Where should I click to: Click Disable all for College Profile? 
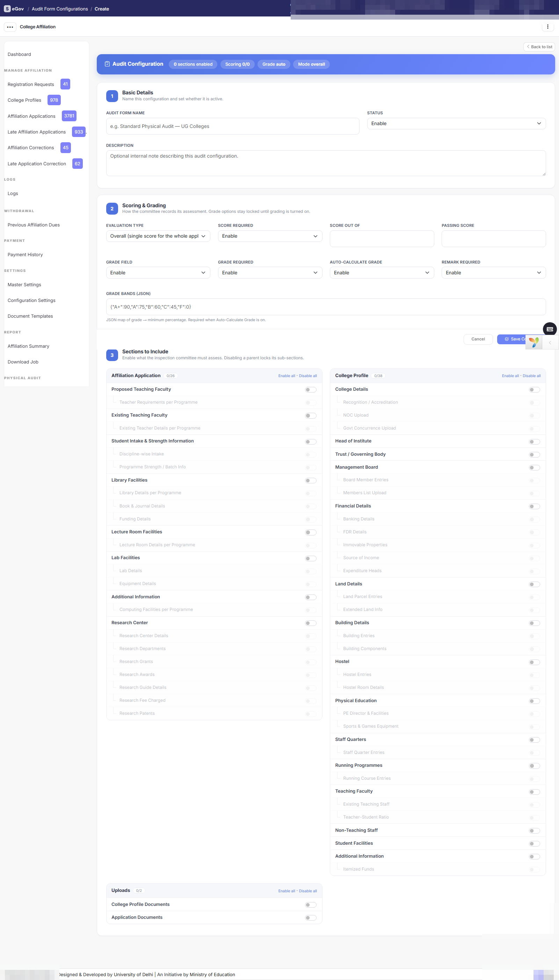531,376
